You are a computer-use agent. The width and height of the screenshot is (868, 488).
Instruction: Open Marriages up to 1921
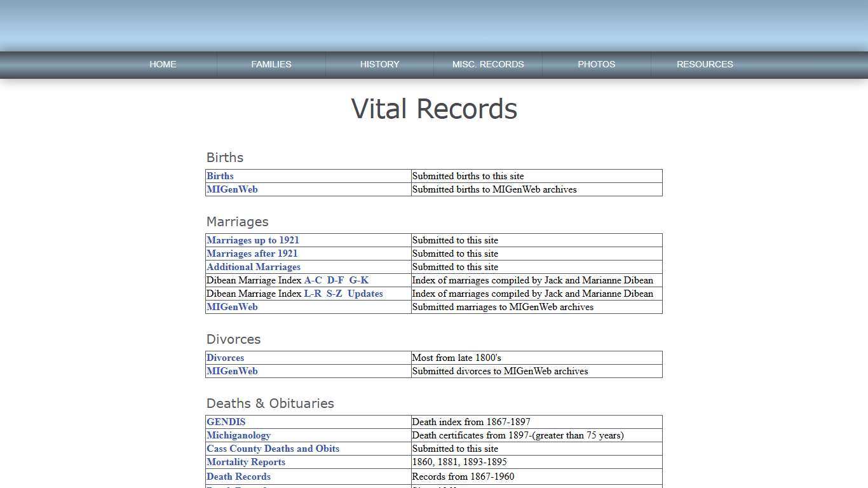pyautogui.click(x=252, y=240)
